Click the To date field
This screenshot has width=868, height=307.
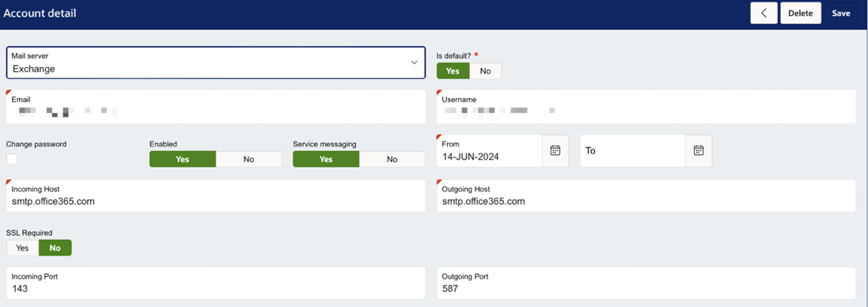[x=633, y=151]
